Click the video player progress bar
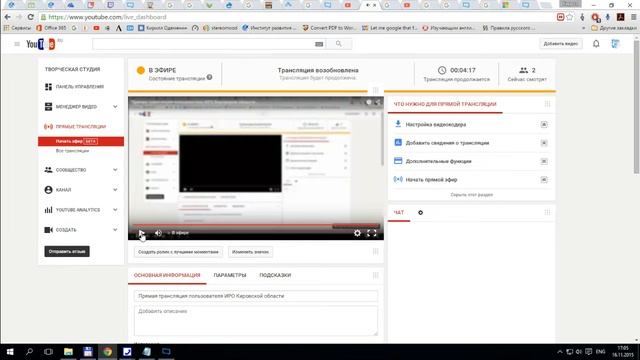 click(256, 225)
